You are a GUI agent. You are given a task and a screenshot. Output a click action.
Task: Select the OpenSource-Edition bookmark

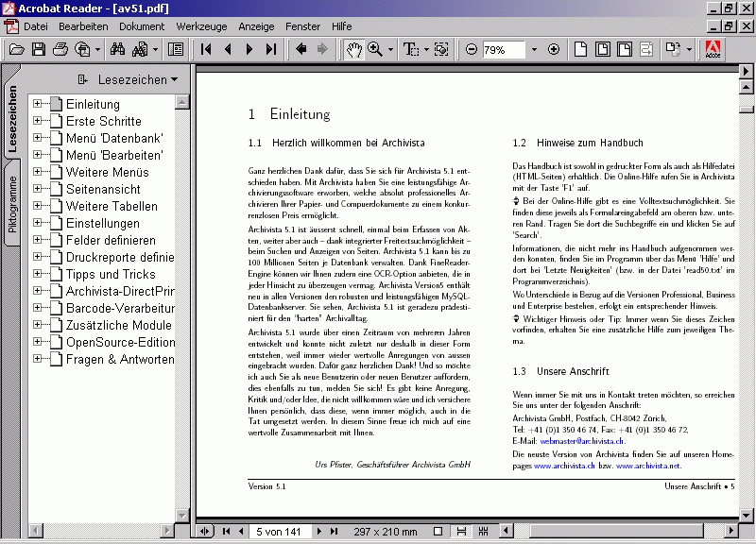120,342
